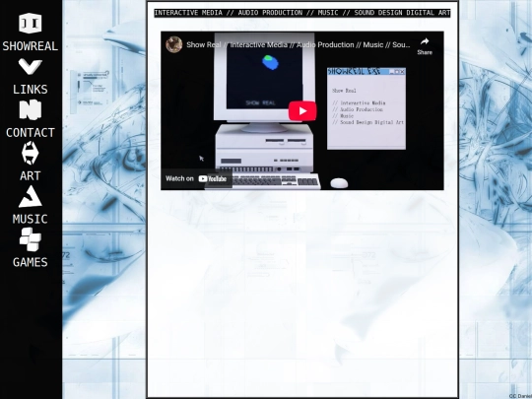Screen dimensions: 532x399
Task: Open the GAMES section
Action: [31, 262]
